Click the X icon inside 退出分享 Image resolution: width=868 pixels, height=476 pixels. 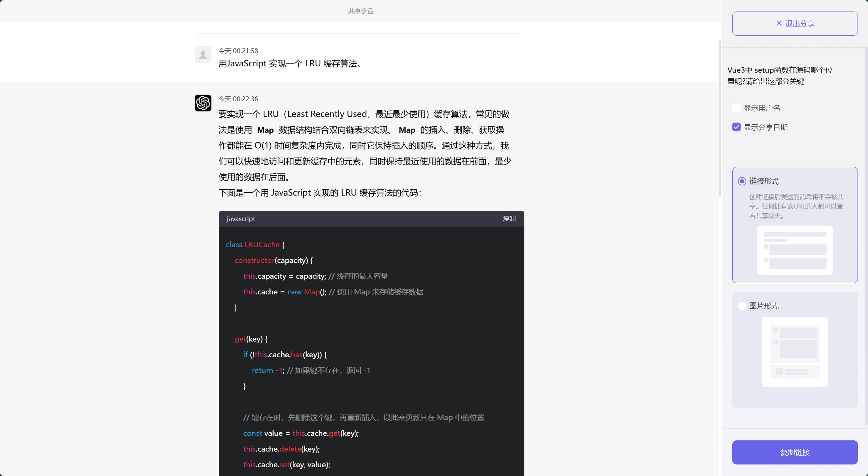pyautogui.click(x=779, y=23)
